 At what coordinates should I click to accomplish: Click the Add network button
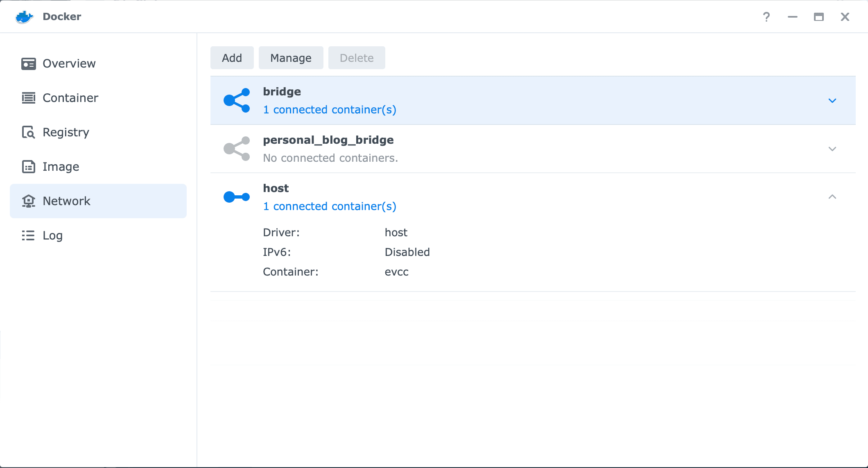[x=232, y=58]
